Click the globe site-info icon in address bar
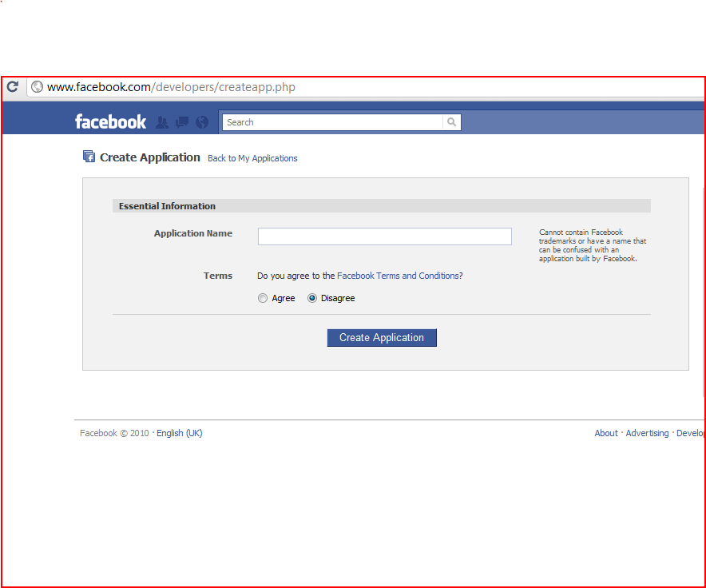The width and height of the screenshot is (706, 588). point(38,86)
